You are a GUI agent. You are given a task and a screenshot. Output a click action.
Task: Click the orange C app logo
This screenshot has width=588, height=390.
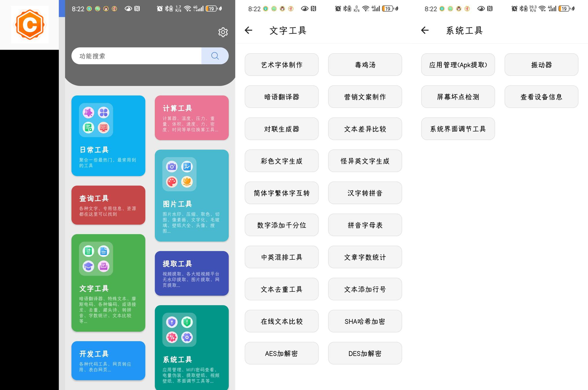(30, 25)
